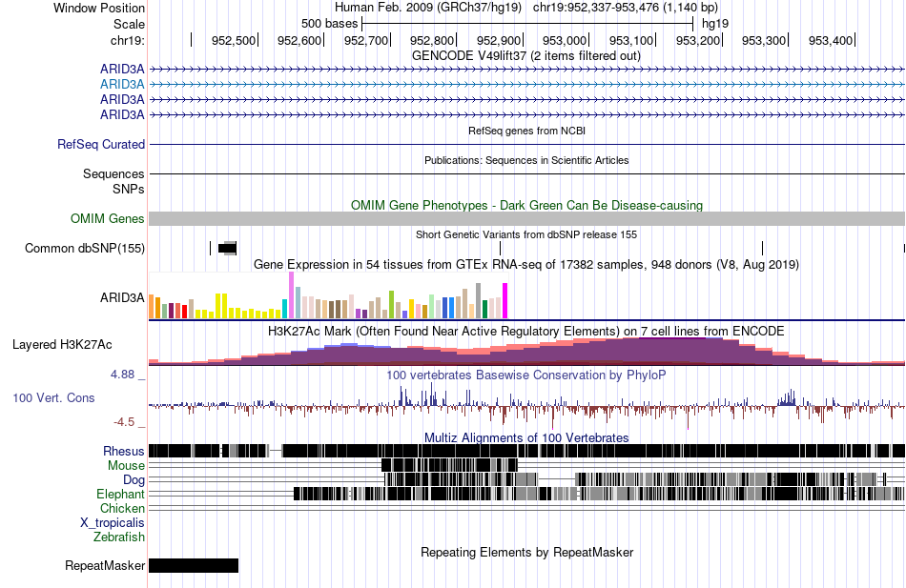Open the RefSeq Curated track label
906x588 pixels.
[101, 145]
